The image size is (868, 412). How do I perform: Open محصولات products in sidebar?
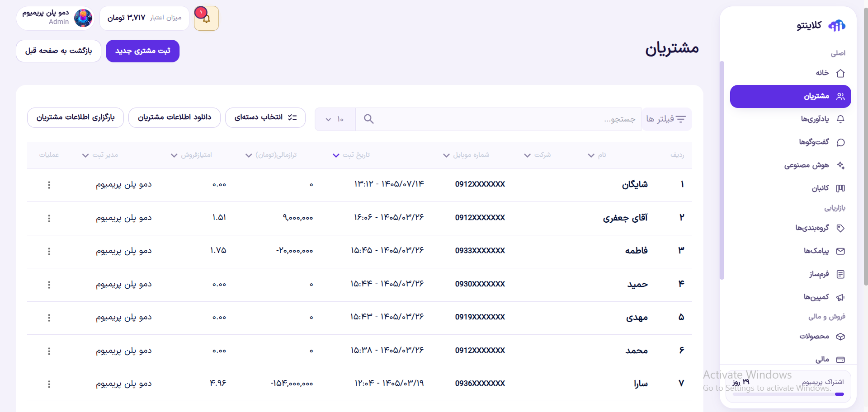790,337
